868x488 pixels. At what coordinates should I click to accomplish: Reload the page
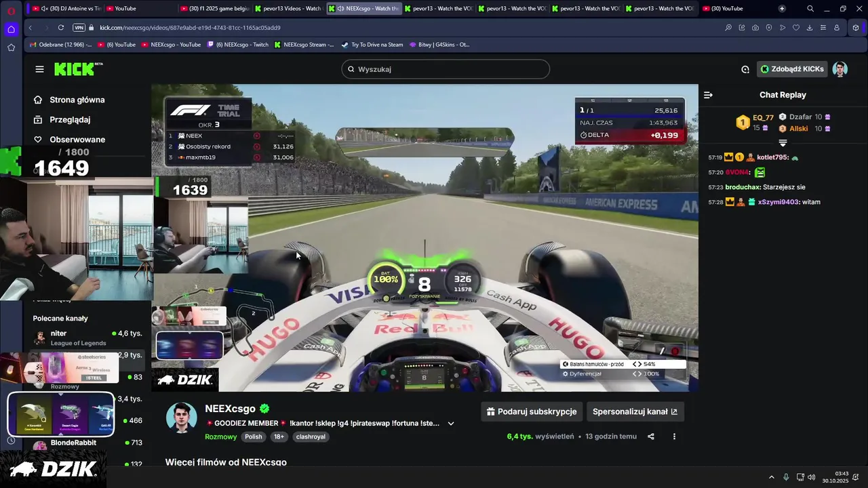point(61,28)
